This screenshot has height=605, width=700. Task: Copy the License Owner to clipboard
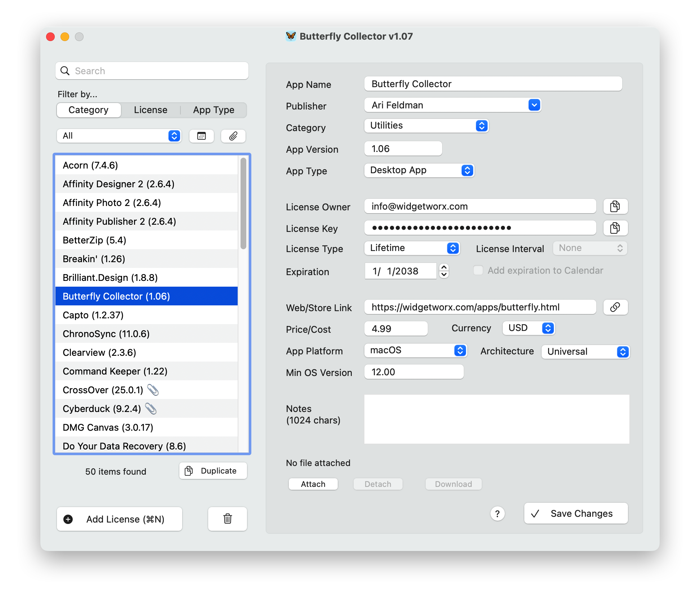[615, 206]
